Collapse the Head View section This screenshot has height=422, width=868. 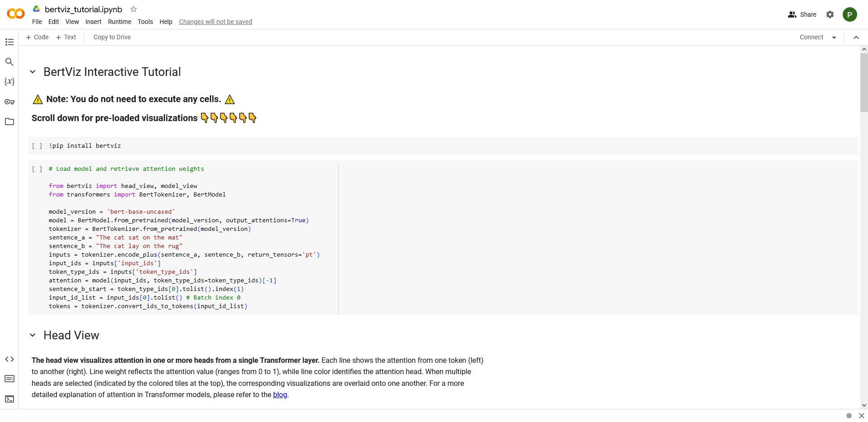click(x=33, y=335)
